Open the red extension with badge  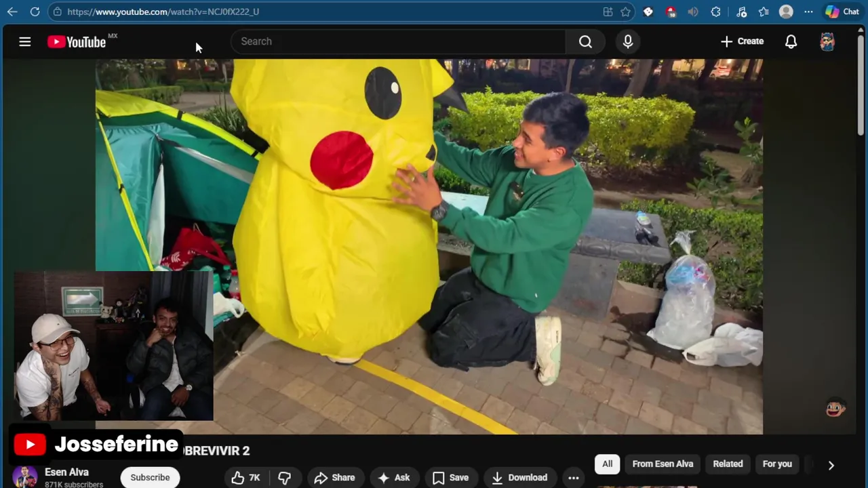[x=671, y=12]
